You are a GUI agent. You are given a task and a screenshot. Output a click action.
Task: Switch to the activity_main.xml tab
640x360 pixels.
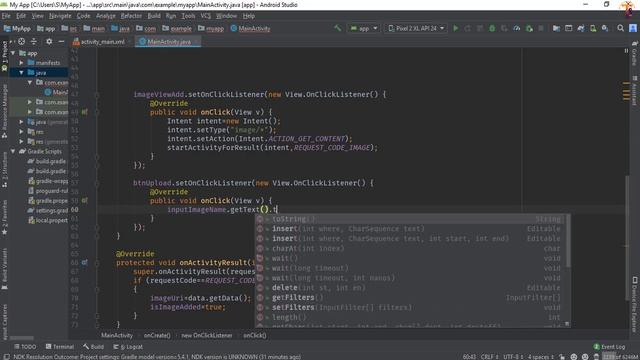[99, 42]
